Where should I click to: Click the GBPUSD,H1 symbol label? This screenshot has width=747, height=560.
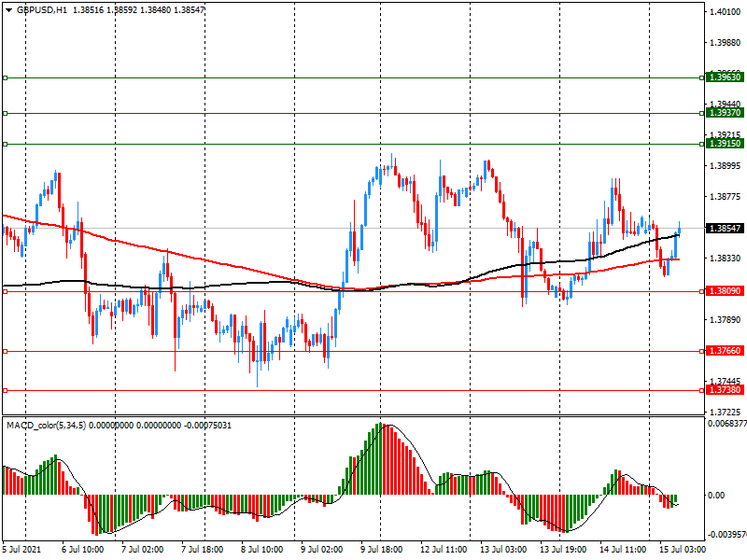point(42,9)
